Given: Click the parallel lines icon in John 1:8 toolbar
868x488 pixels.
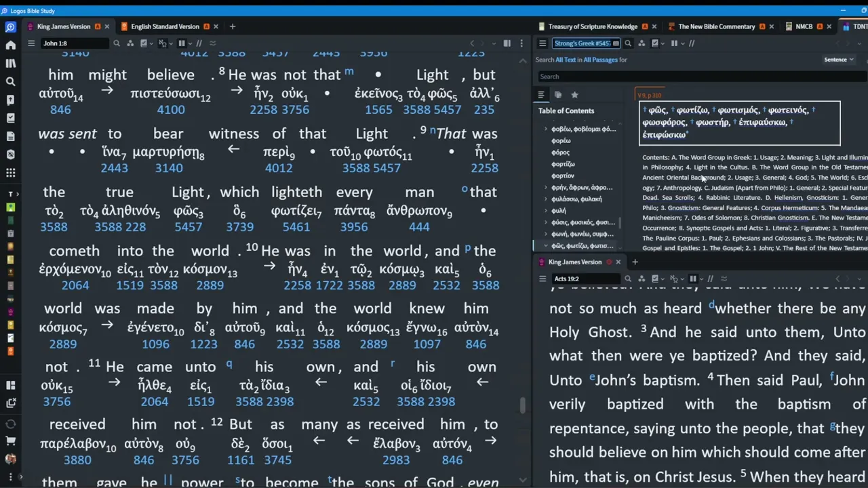Looking at the screenshot, I should (199, 43).
